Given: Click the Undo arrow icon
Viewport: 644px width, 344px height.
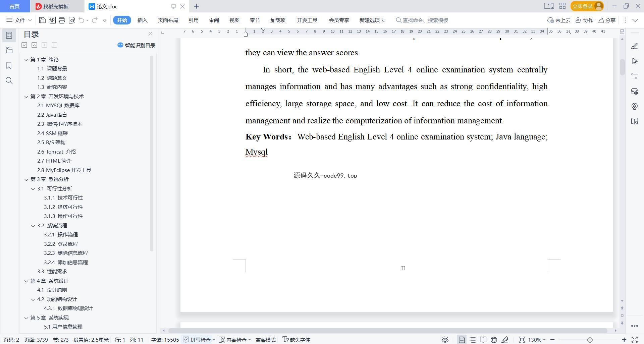Looking at the screenshot, I should [81, 20].
